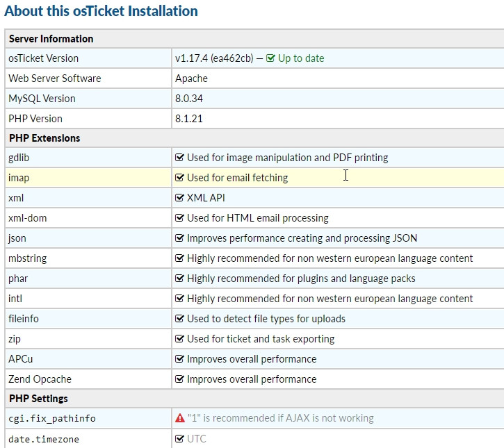Click the PHP Version label
The image size is (504, 448).
pos(35,119)
